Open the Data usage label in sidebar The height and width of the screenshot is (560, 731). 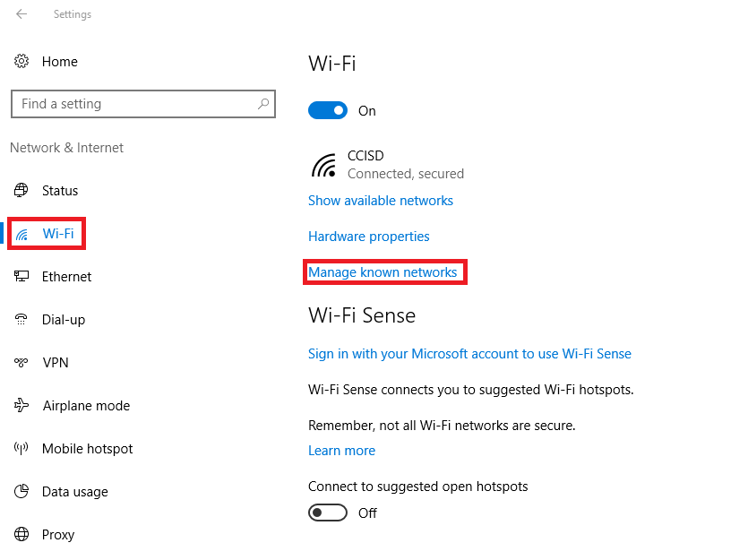[75, 492]
